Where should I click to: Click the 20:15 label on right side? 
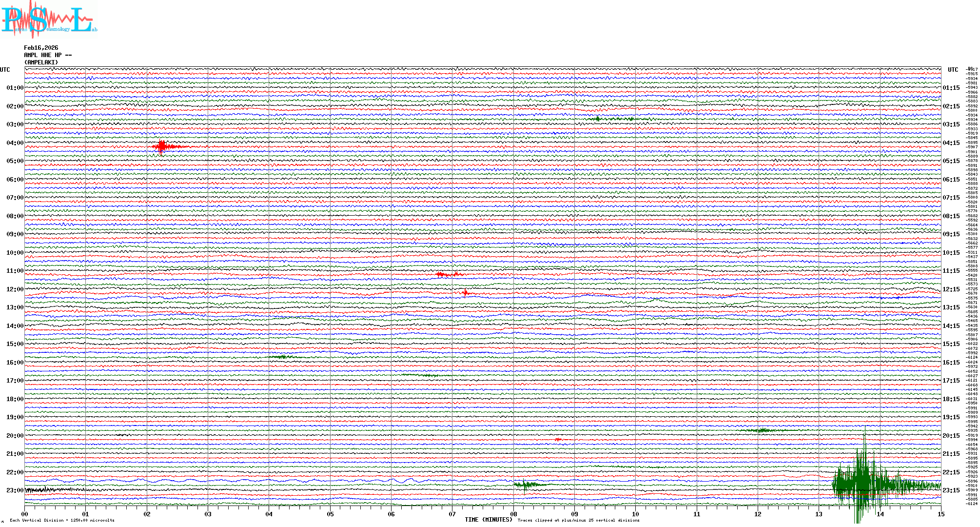[x=951, y=436]
